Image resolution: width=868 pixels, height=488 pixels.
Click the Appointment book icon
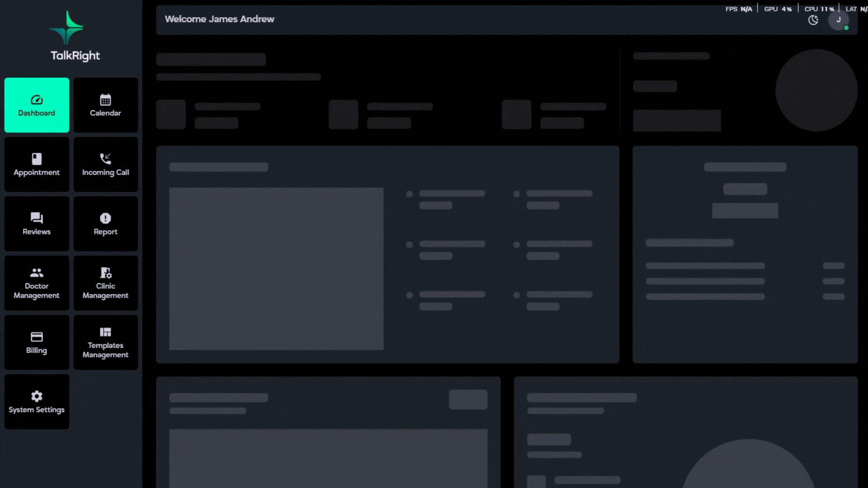(x=37, y=159)
